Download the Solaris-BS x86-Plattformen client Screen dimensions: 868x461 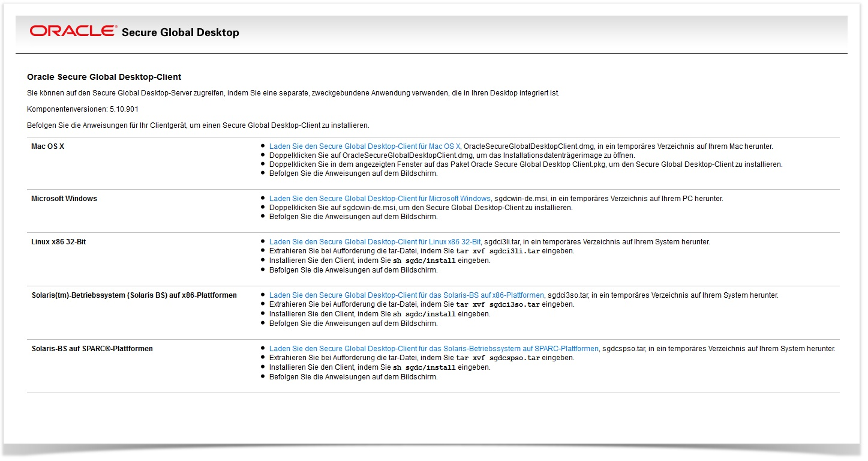pyautogui.click(x=406, y=295)
